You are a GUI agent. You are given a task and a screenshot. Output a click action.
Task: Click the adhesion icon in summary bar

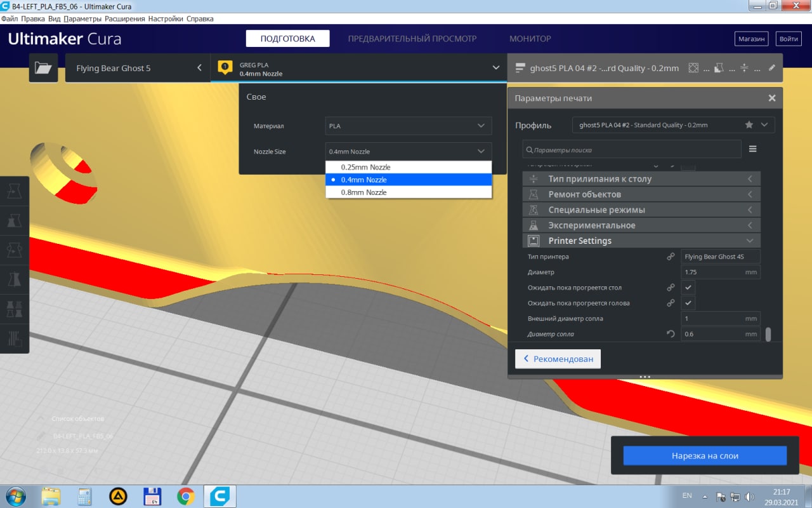[745, 68]
